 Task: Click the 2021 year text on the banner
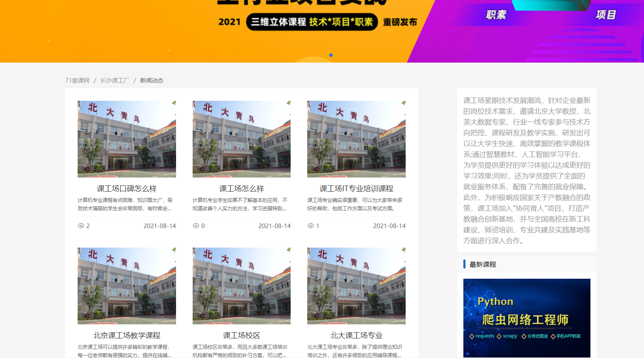[230, 22]
